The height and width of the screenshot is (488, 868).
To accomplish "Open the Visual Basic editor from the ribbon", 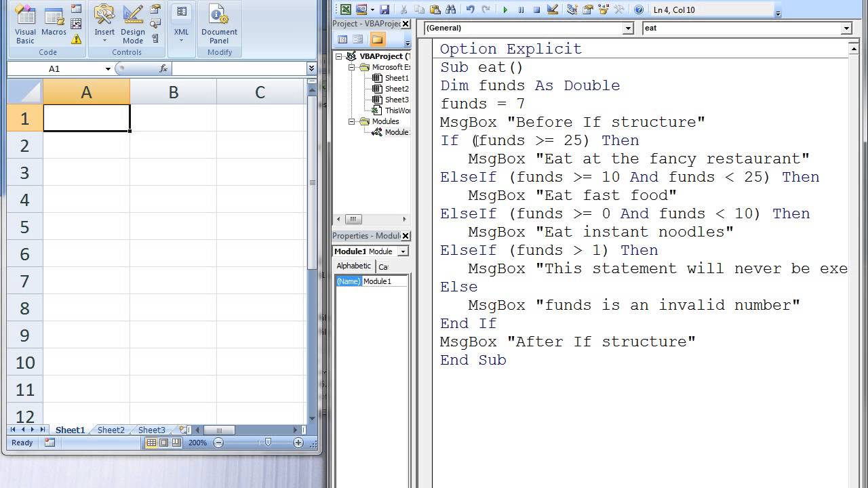I will point(25,24).
